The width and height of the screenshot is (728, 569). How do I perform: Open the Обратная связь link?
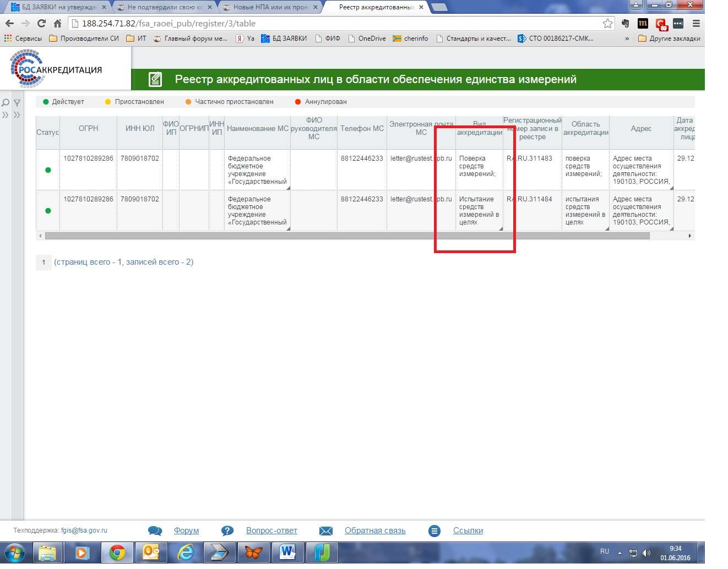[374, 530]
